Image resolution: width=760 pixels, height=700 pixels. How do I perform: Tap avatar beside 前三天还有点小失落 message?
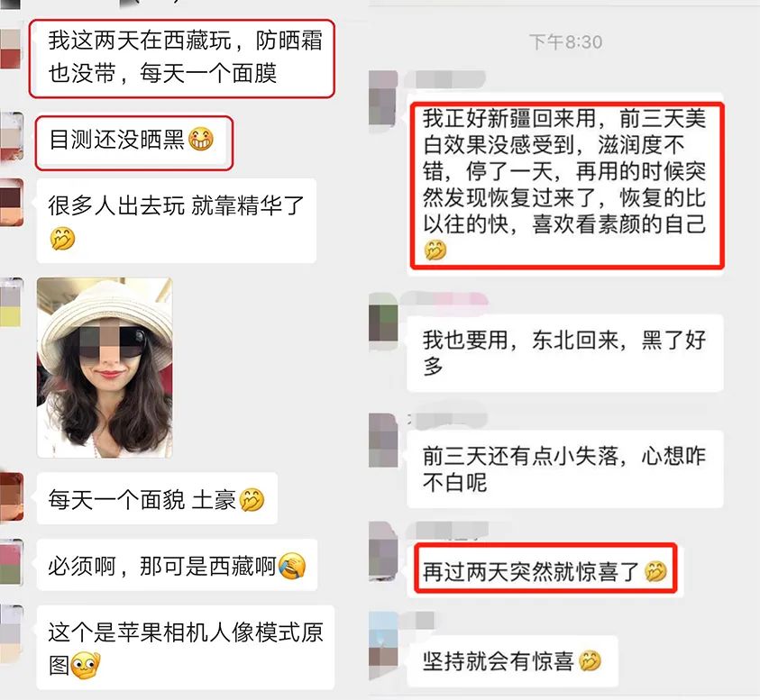point(383,440)
